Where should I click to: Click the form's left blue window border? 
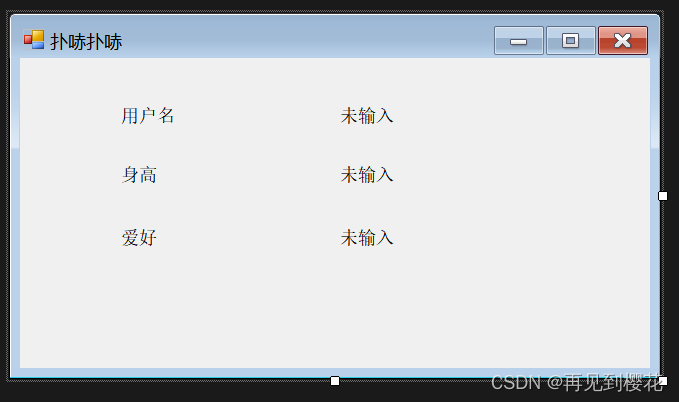(x=15, y=217)
